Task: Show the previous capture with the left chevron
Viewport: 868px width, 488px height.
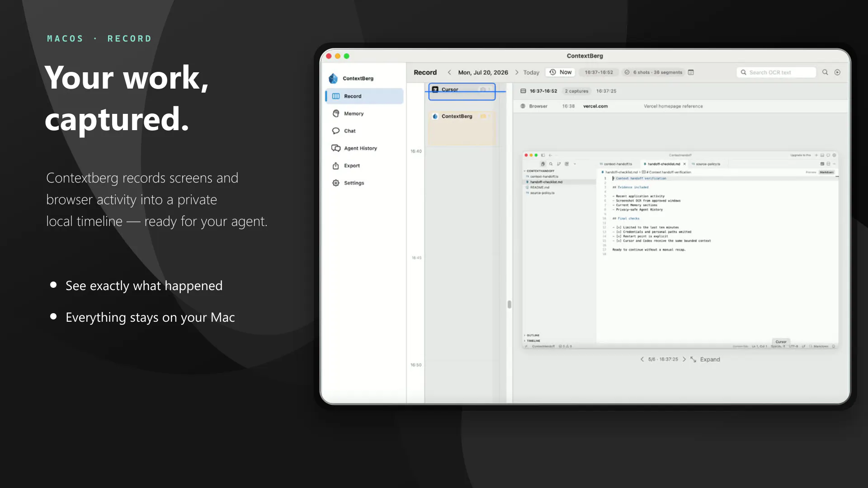Action: click(642, 360)
